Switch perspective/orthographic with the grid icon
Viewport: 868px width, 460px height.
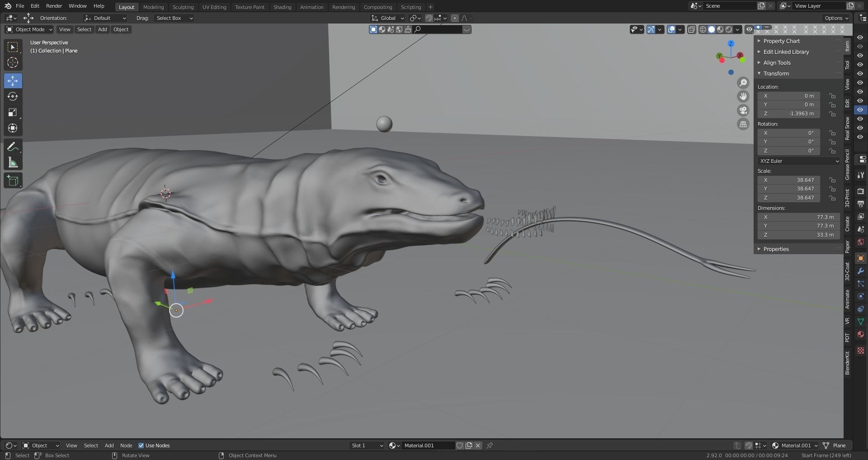743,124
